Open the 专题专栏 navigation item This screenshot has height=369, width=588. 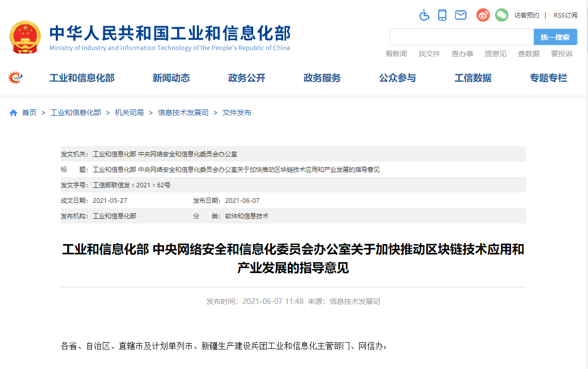(x=548, y=78)
